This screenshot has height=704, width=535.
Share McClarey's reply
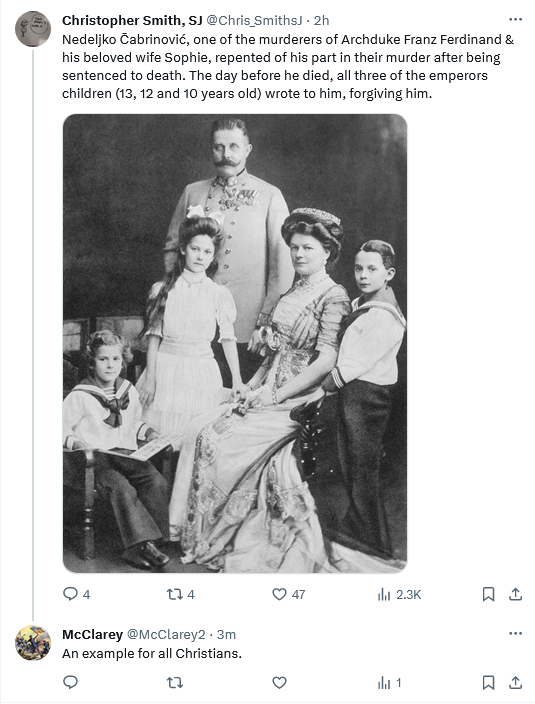(x=516, y=682)
